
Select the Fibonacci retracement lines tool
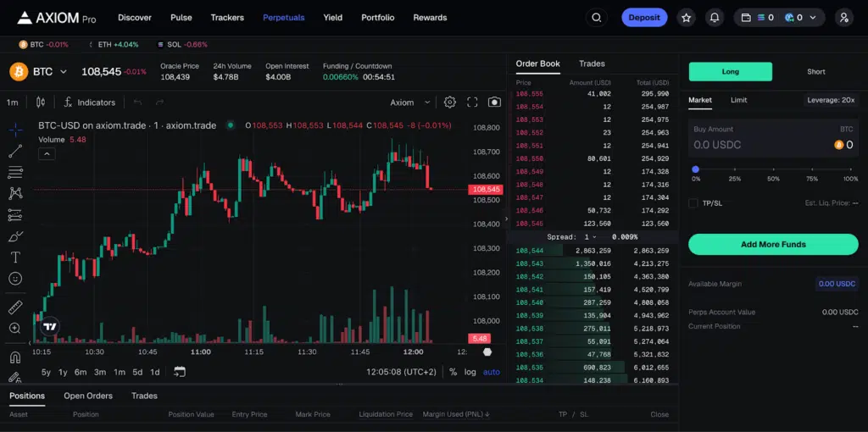(15, 173)
